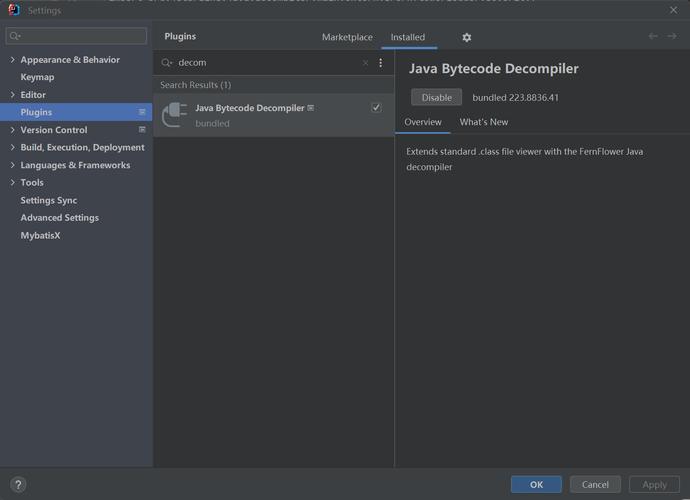Open the plugins gear settings menu

(466, 37)
